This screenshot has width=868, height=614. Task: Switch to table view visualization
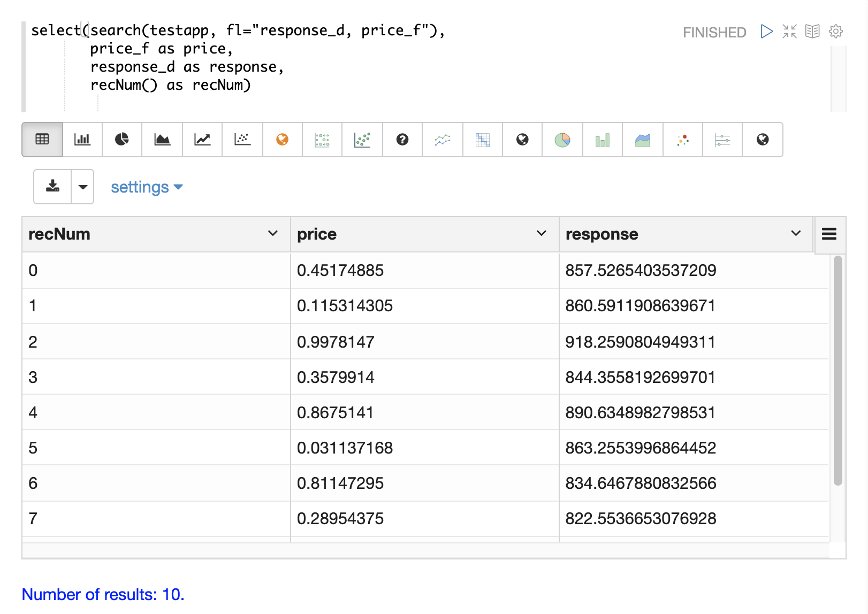tap(42, 140)
